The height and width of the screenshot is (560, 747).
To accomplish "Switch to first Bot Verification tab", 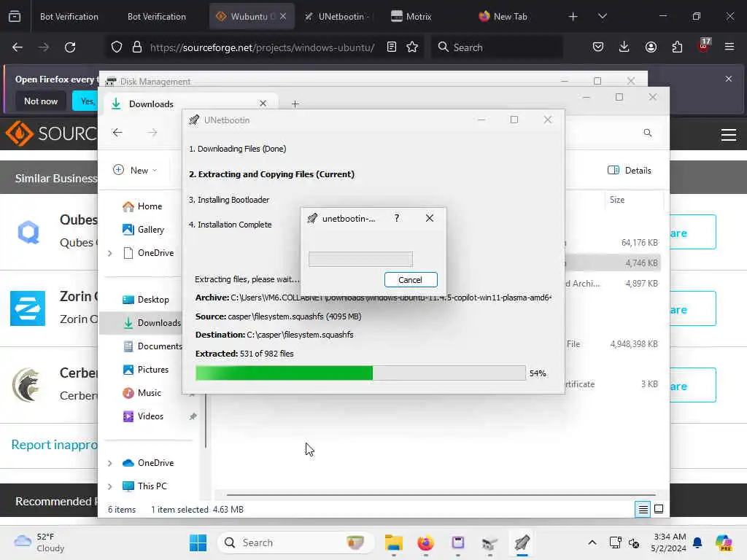I will point(69,17).
